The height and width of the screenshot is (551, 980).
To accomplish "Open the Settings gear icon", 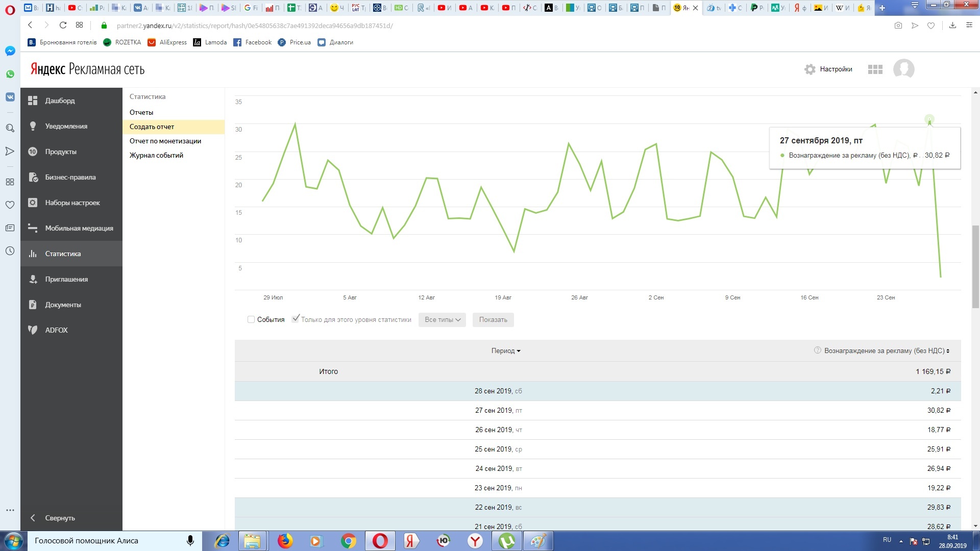I will tap(810, 69).
